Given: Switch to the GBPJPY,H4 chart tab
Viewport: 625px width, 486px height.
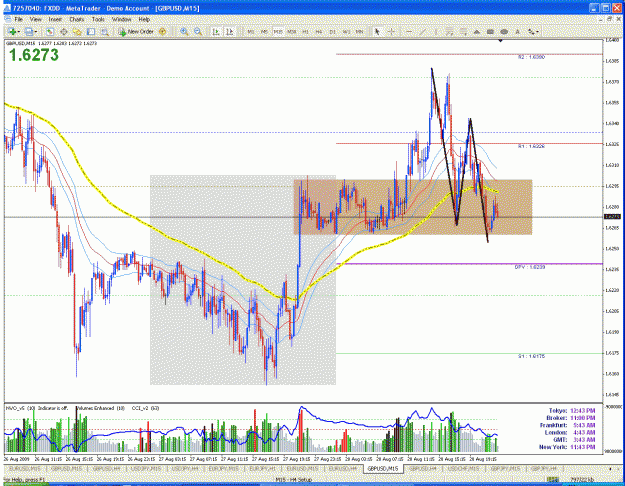Looking at the screenshot, I should pyautogui.click(x=544, y=468).
